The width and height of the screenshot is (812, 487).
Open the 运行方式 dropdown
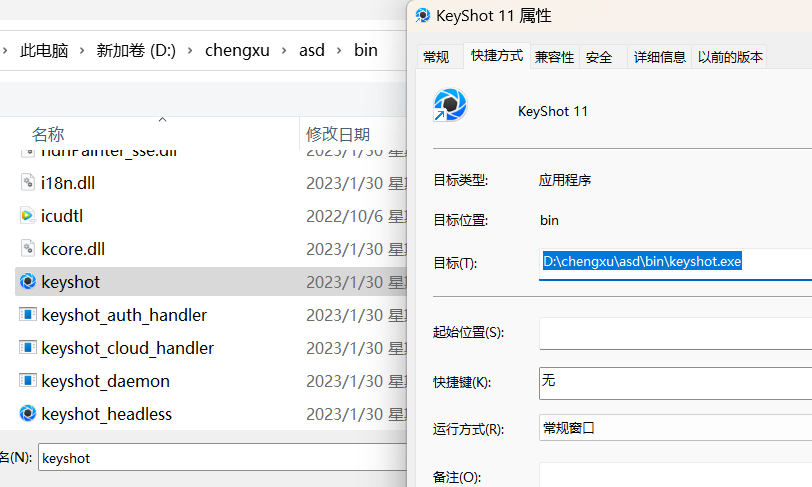675,428
